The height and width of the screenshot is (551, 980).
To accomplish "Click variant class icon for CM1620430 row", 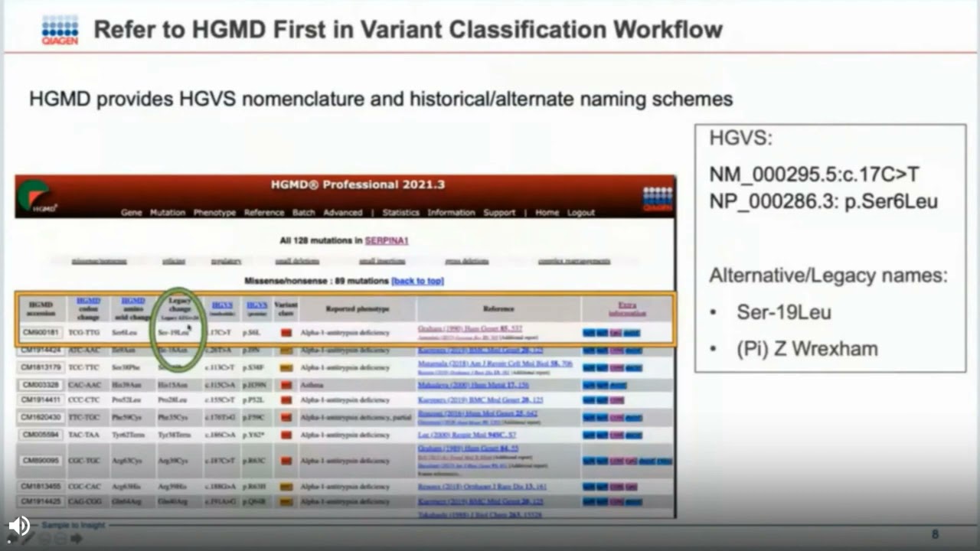I will 286,417.
